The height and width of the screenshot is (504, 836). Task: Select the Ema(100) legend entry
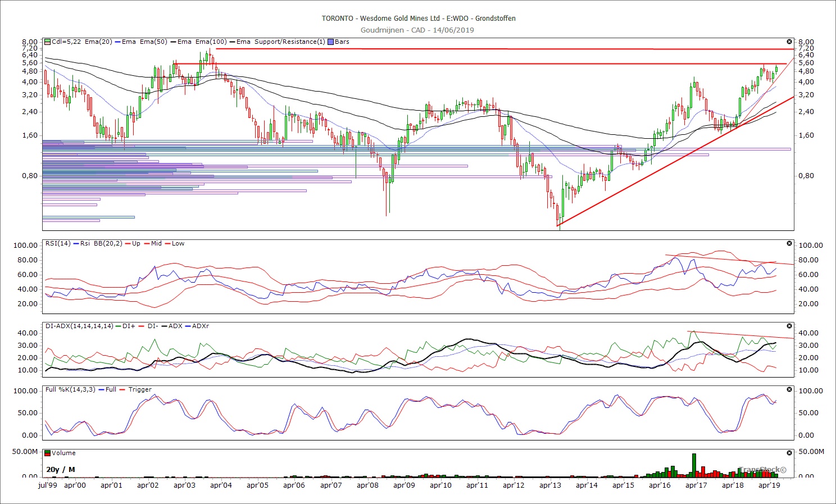211,42
